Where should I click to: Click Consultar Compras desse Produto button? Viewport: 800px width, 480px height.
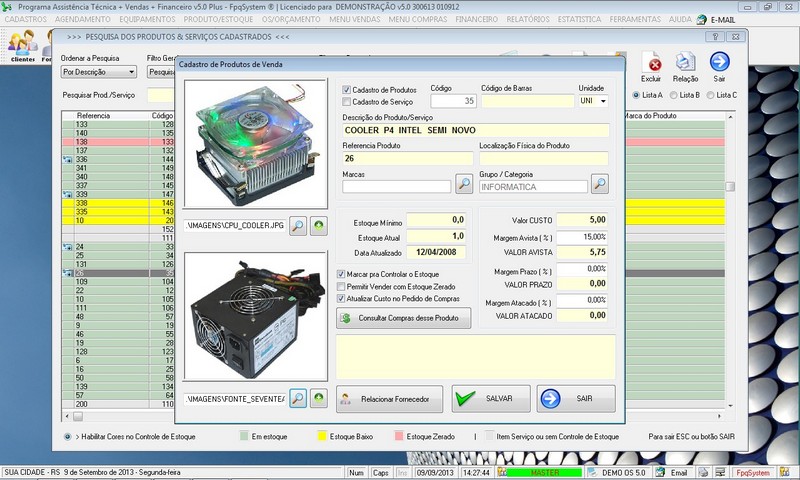pyautogui.click(x=404, y=318)
